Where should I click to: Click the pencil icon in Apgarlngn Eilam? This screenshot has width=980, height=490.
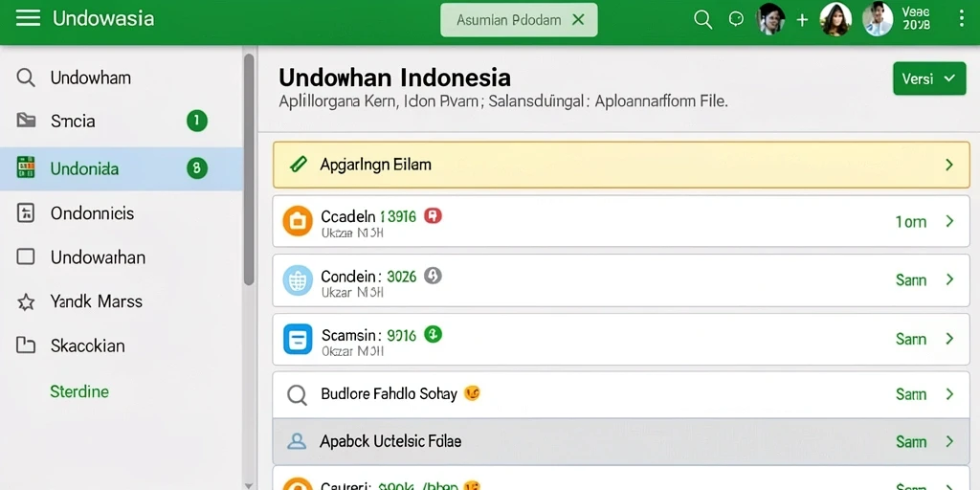point(299,165)
